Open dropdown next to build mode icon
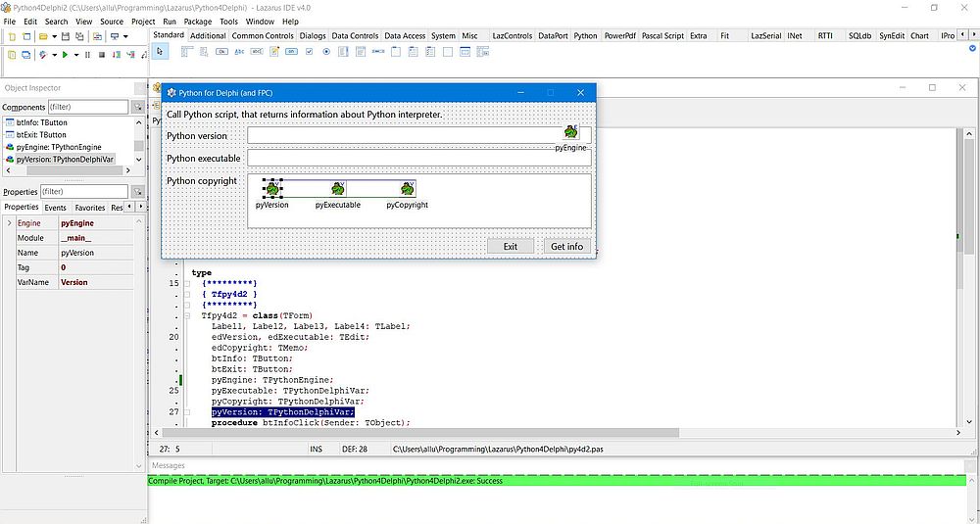 click(x=54, y=55)
